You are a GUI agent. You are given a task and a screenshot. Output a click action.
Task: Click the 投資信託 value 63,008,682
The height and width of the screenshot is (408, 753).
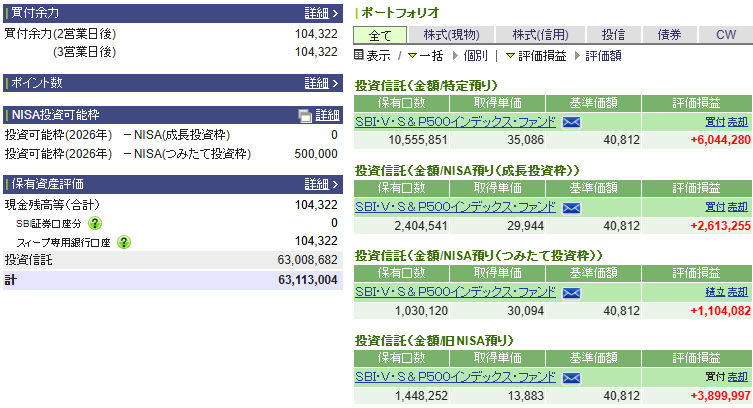coord(307,260)
